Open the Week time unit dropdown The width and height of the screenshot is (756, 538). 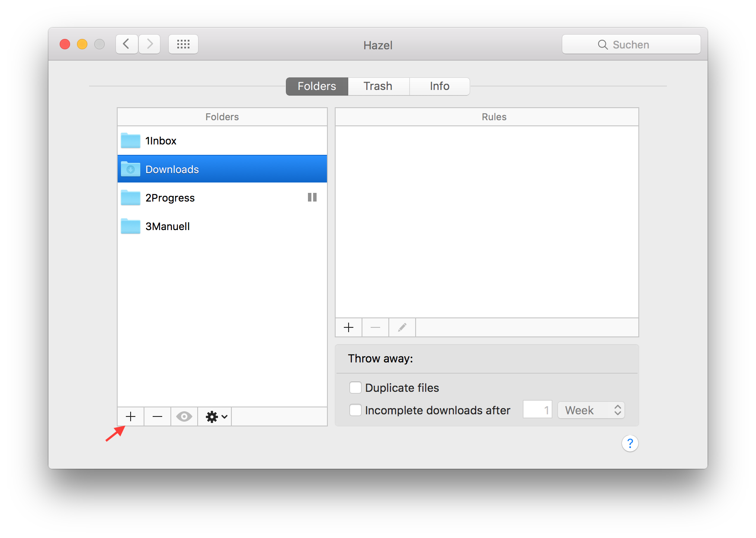click(x=591, y=410)
